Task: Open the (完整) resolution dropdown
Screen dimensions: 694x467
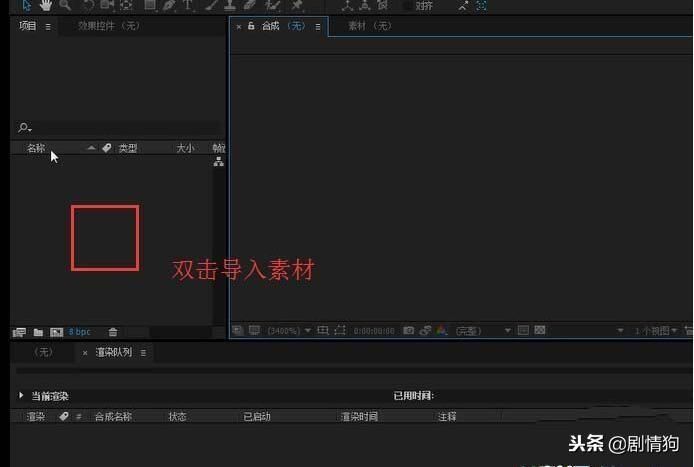Action: [483, 331]
